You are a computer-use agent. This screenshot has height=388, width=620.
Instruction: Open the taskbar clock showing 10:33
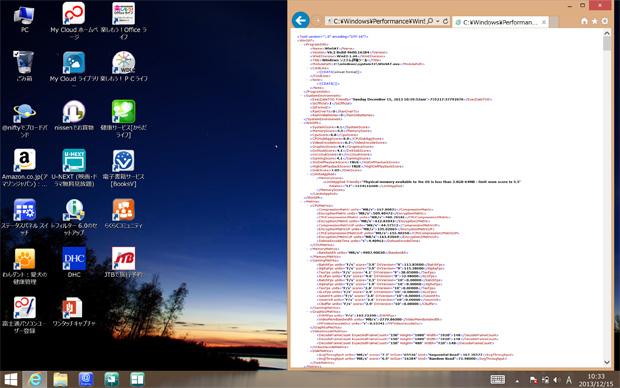595,380
